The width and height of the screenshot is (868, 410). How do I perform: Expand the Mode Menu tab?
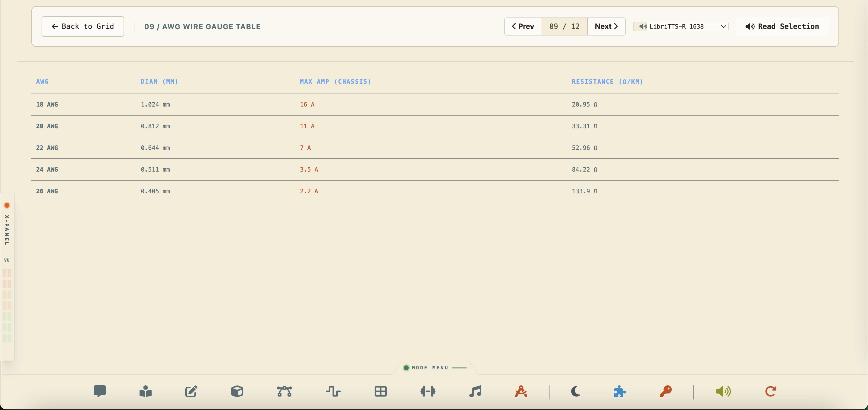point(435,368)
